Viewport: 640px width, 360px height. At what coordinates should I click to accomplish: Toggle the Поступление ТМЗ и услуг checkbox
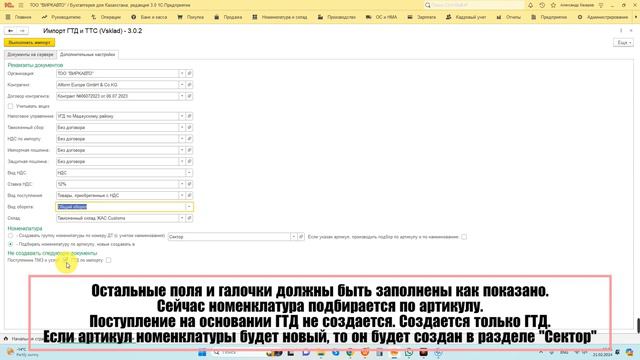tap(65, 260)
